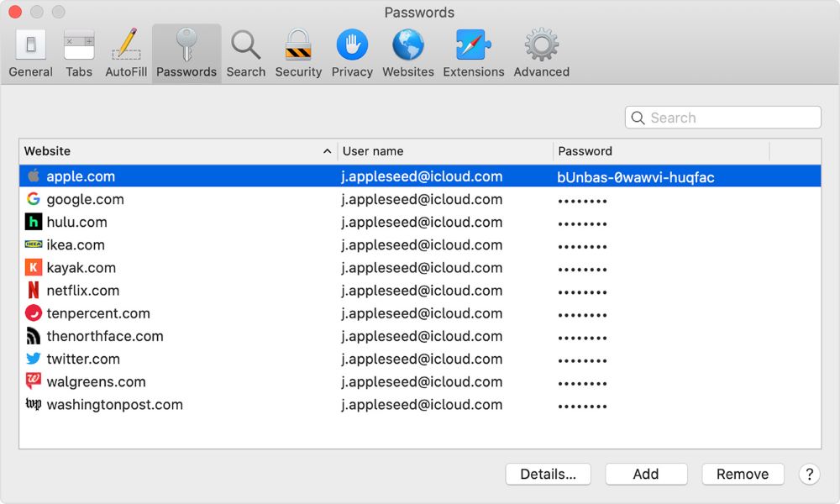
Task: Open the Advanced gear pane
Action: point(542,54)
